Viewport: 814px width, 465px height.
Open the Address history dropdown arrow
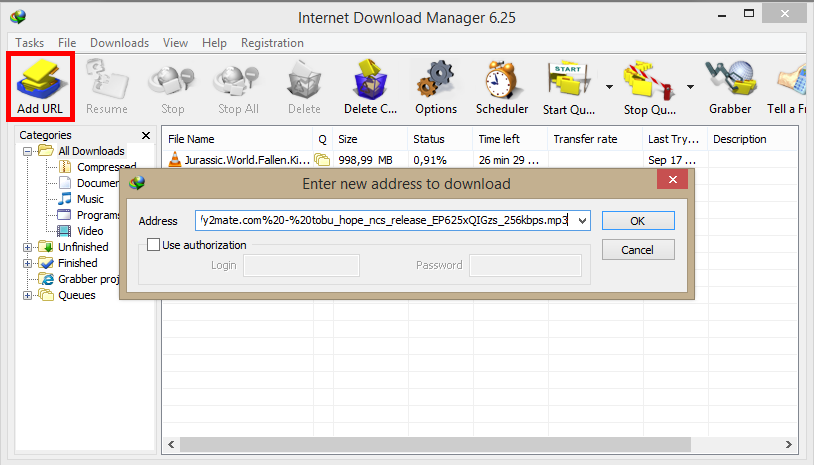coord(582,221)
